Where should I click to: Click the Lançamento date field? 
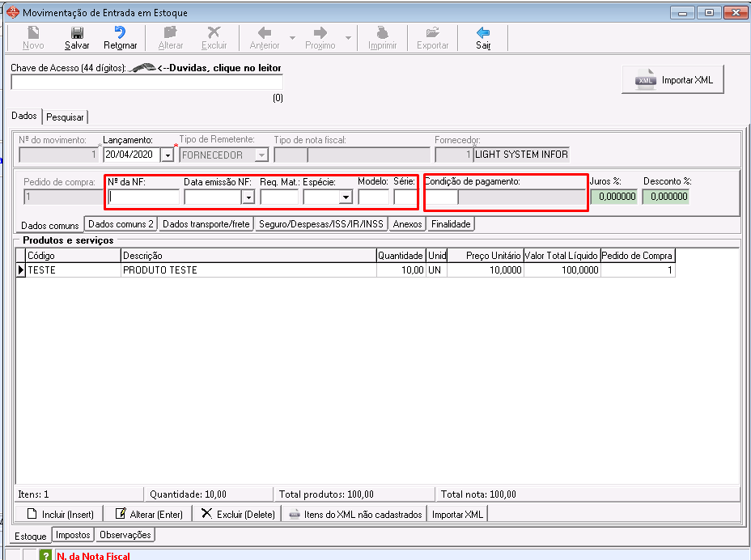pyautogui.click(x=132, y=155)
